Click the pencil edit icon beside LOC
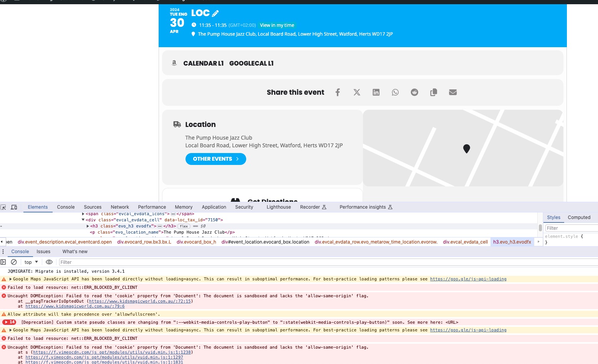This screenshot has width=598, height=364. point(215,13)
